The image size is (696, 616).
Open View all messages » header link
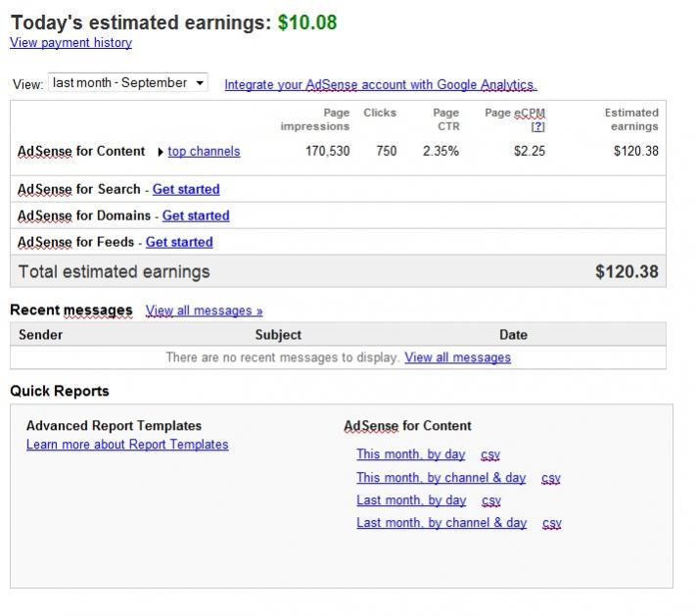(x=204, y=310)
